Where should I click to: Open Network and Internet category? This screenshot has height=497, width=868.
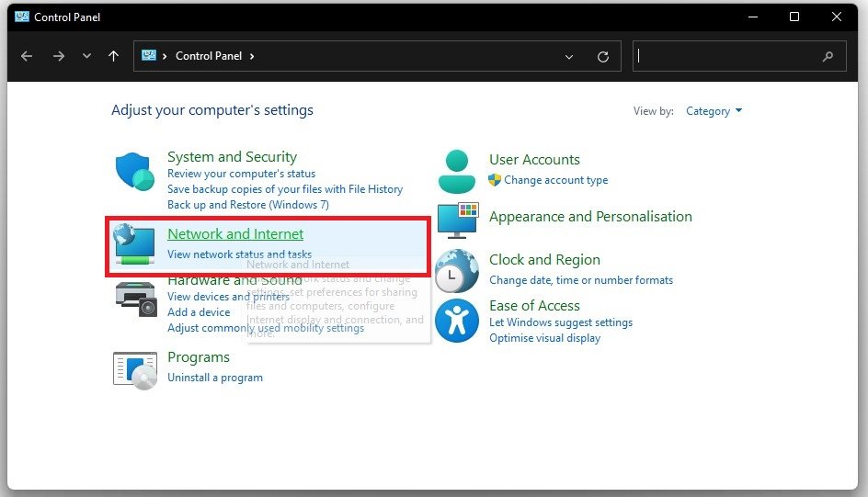(x=235, y=234)
